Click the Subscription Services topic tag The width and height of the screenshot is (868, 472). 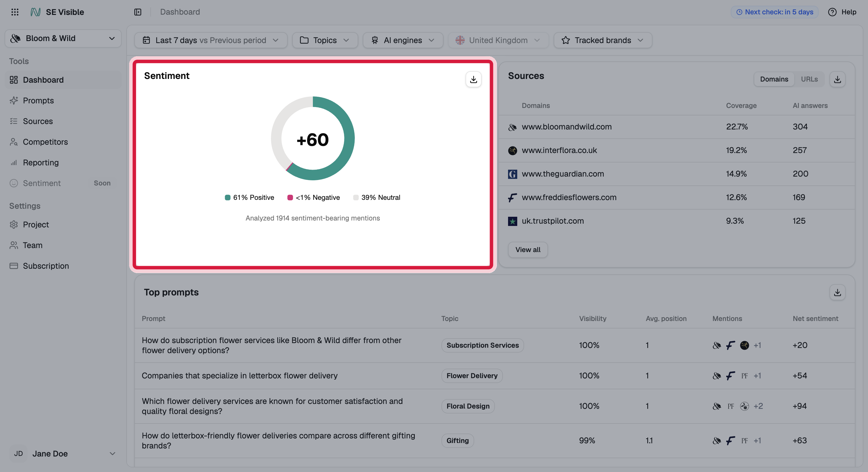pyautogui.click(x=483, y=345)
